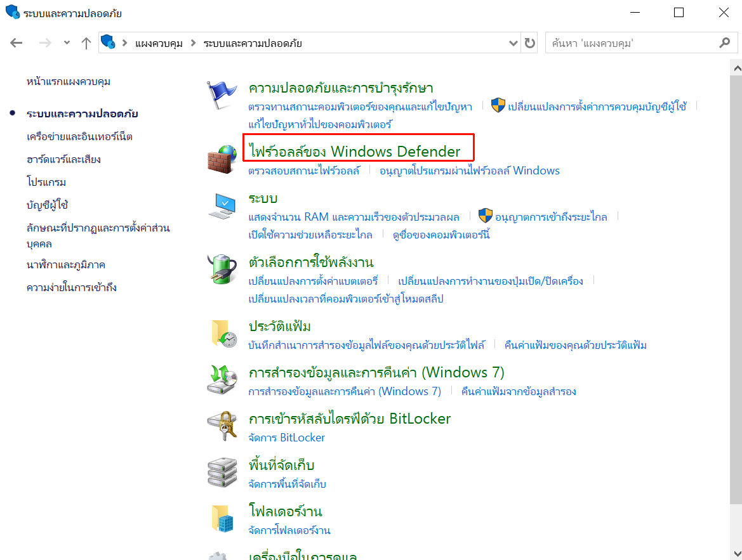Click the Storage Spaces drives icon

point(222,472)
